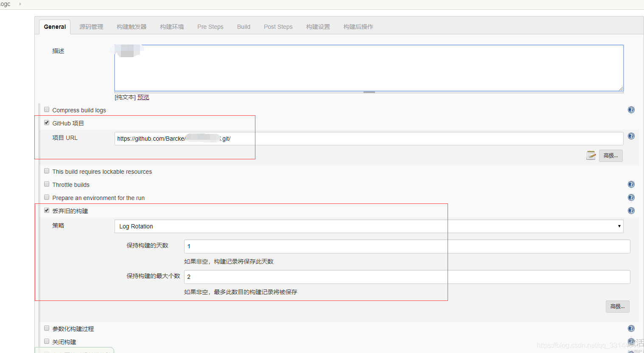Click the 保持构建的天数 input field
644x353 pixels.
[407, 246]
